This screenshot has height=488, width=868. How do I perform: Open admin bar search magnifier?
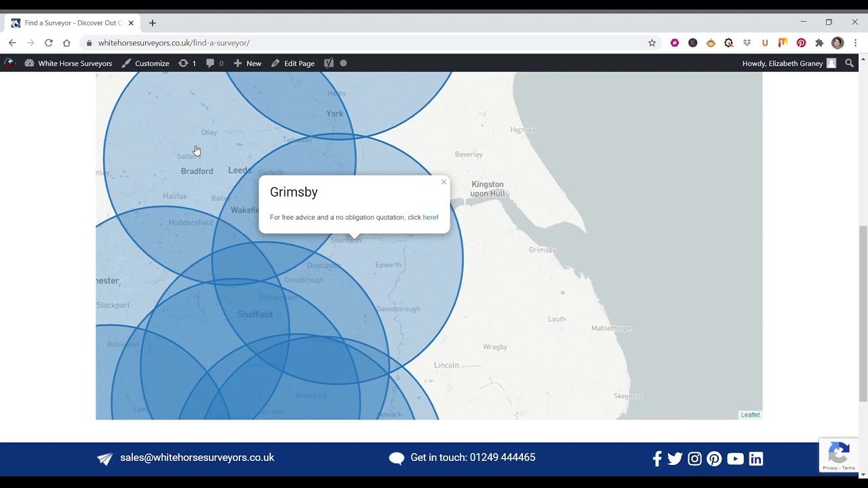point(849,63)
